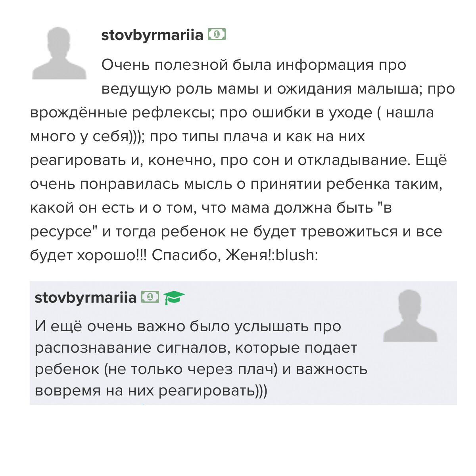
Task: Open stovbyrmariia profile from the top comment
Action: click(x=152, y=35)
